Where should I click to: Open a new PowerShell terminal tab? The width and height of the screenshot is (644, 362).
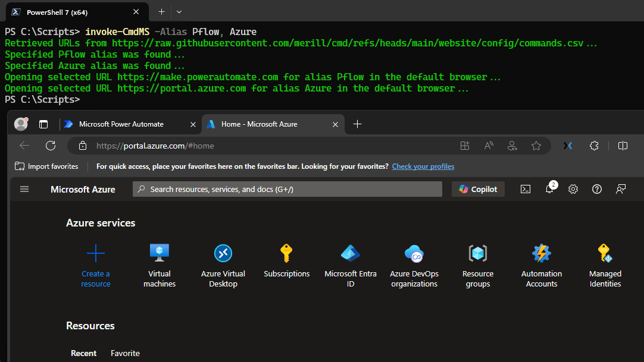pos(161,12)
